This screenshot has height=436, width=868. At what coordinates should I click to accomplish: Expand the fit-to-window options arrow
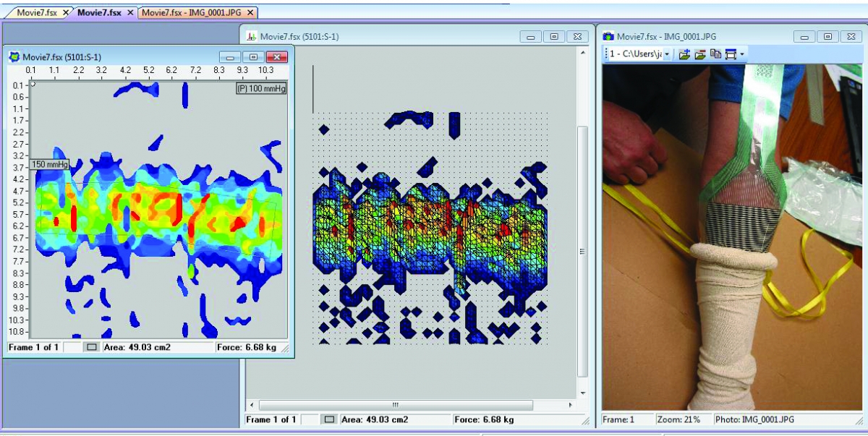[741, 54]
